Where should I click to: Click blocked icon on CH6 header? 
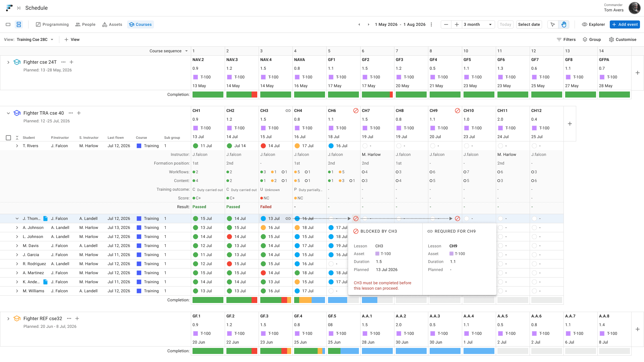coord(356,111)
